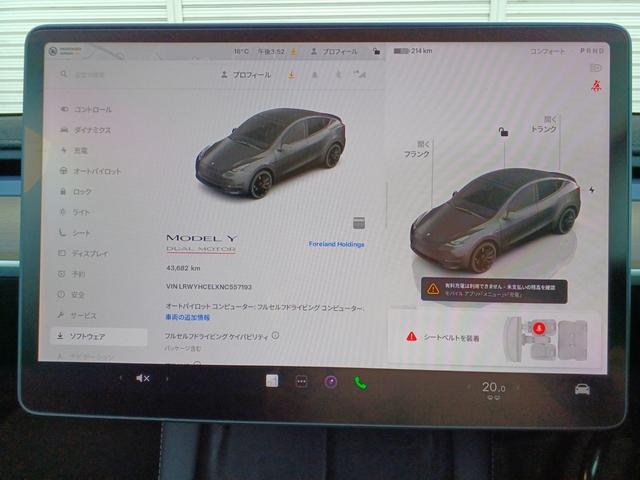Tap the charge port lightning icon

click(x=591, y=190)
